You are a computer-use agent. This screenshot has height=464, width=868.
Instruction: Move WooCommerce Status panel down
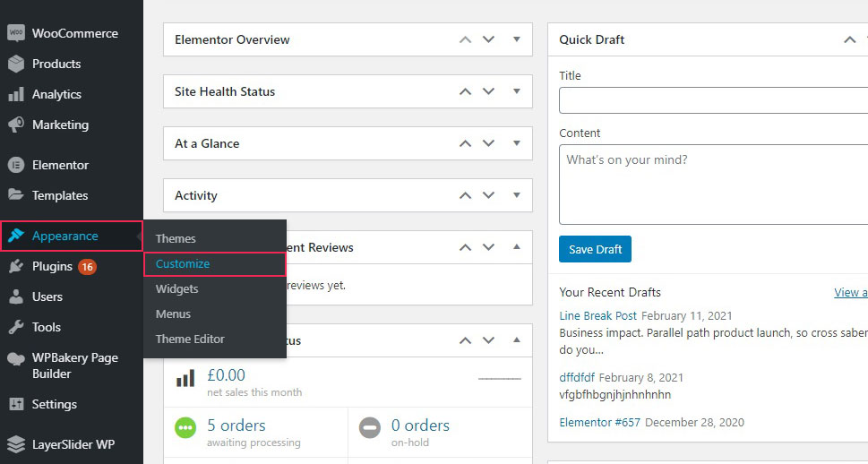(488, 340)
